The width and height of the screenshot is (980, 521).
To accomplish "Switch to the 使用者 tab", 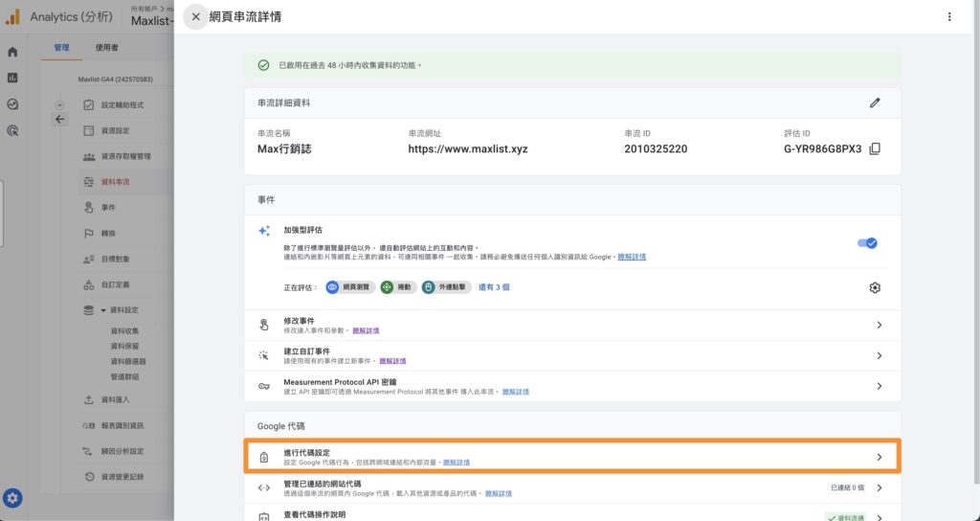I will tap(107, 48).
